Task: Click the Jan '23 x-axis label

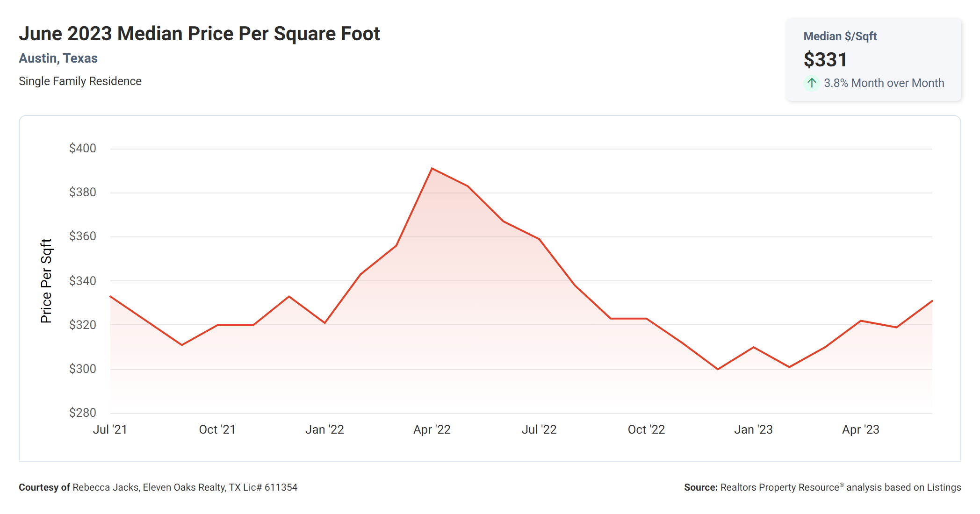Action: 753,429
